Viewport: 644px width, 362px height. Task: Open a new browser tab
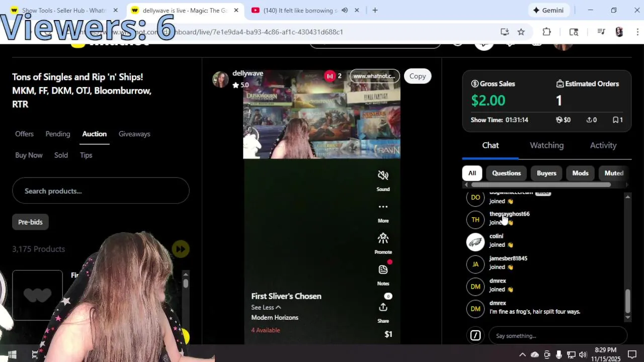375,10
